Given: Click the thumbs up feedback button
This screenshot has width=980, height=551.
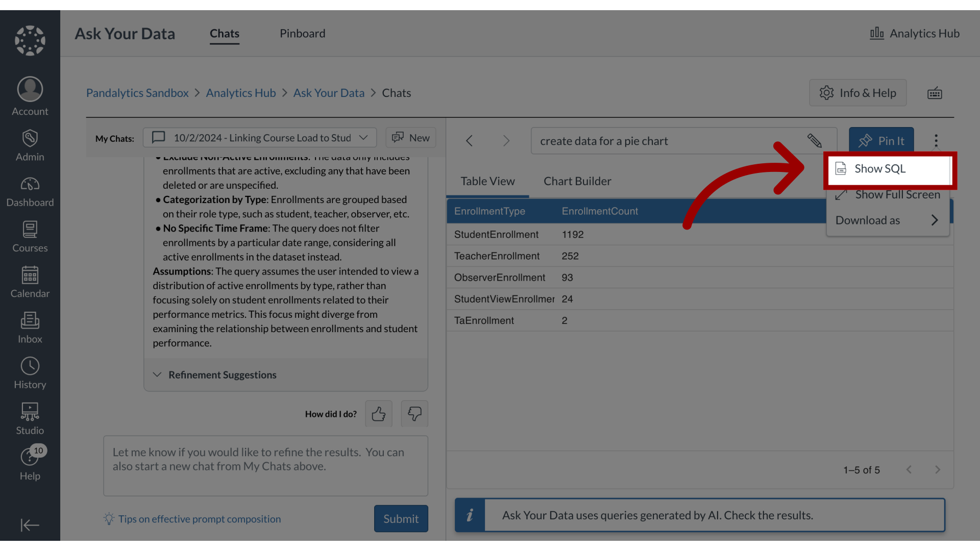Looking at the screenshot, I should (x=378, y=413).
